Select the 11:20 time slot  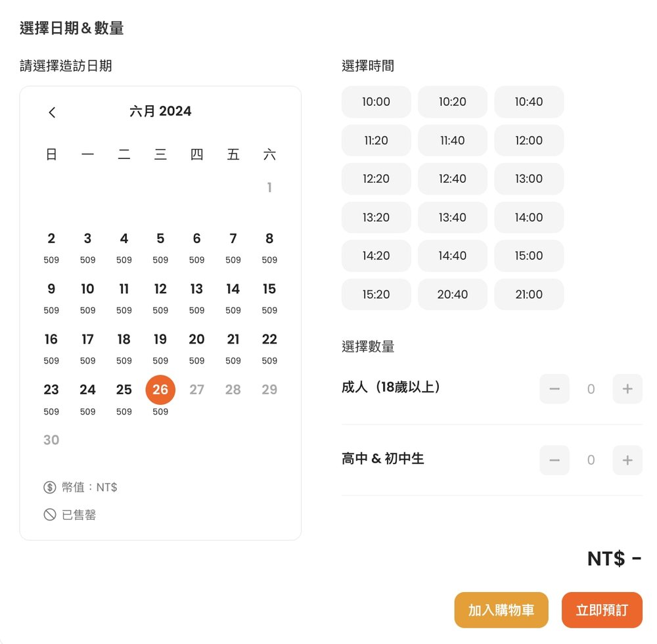tap(376, 141)
